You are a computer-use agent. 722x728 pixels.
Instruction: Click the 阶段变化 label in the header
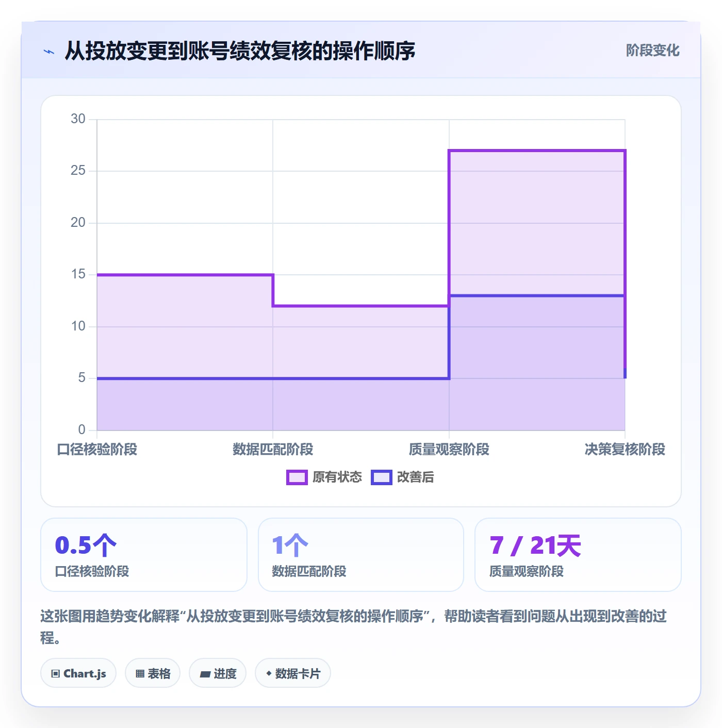click(x=652, y=51)
